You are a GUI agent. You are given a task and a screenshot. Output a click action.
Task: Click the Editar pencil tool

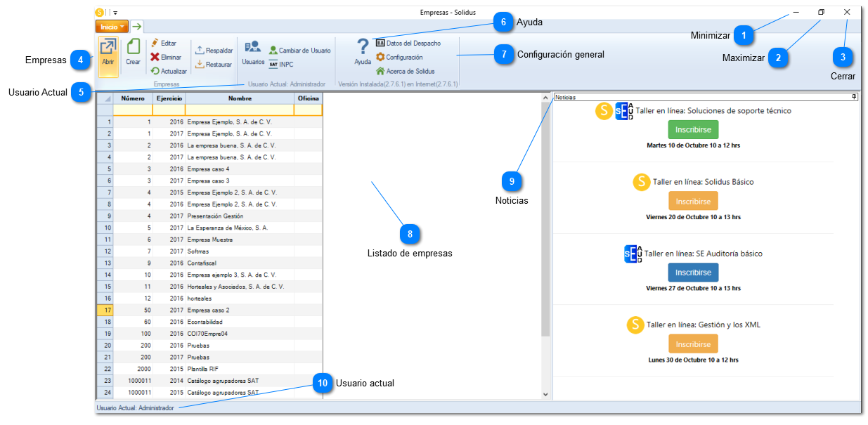tap(164, 44)
